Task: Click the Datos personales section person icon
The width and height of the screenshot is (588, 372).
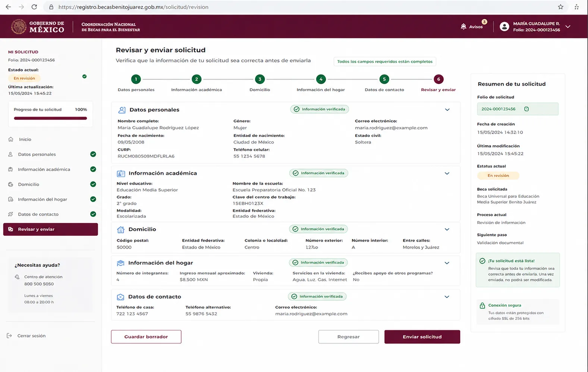Action: [122, 110]
